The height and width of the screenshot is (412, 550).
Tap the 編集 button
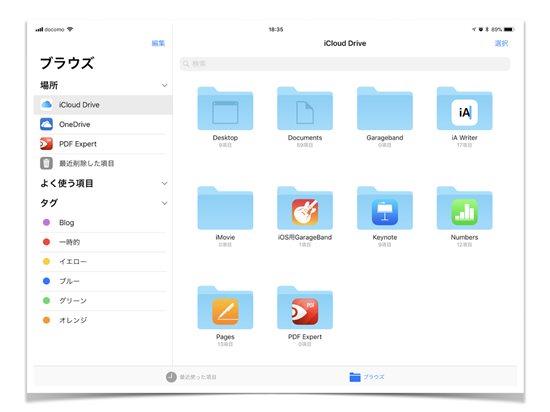[158, 43]
